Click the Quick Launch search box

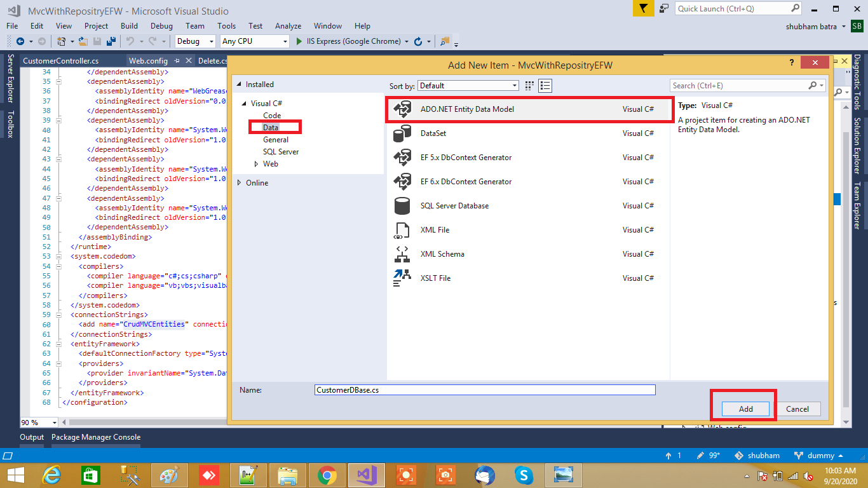point(738,8)
